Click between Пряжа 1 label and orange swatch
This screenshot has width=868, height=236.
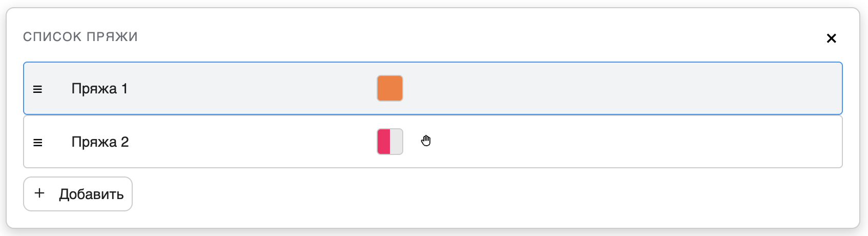click(x=251, y=89)
